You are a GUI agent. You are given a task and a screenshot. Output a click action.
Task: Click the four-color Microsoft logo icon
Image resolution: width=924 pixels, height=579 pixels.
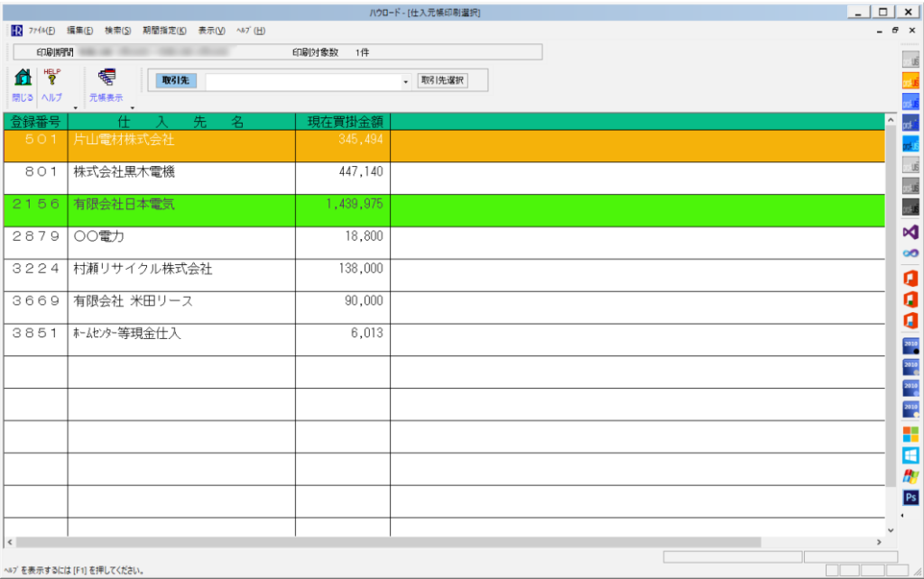(910, 434)
